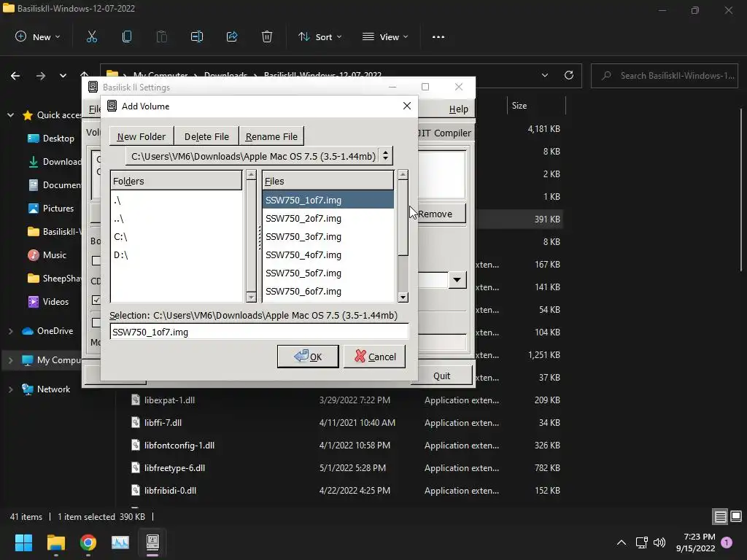Click Delete File button
Screen dimensions: 747x560
coord(206,136)
